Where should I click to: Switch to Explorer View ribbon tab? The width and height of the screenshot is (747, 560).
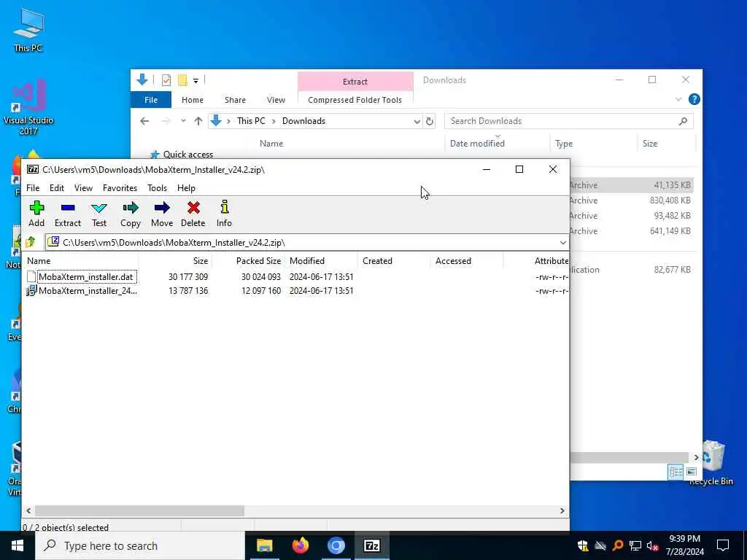[x=276, y=100]
